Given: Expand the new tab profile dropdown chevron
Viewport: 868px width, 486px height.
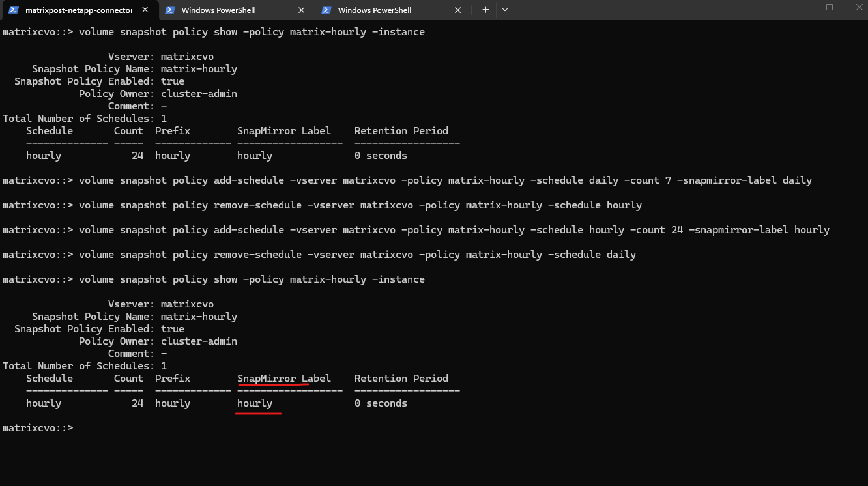Looking at the screenshot, I should point(505,10).
